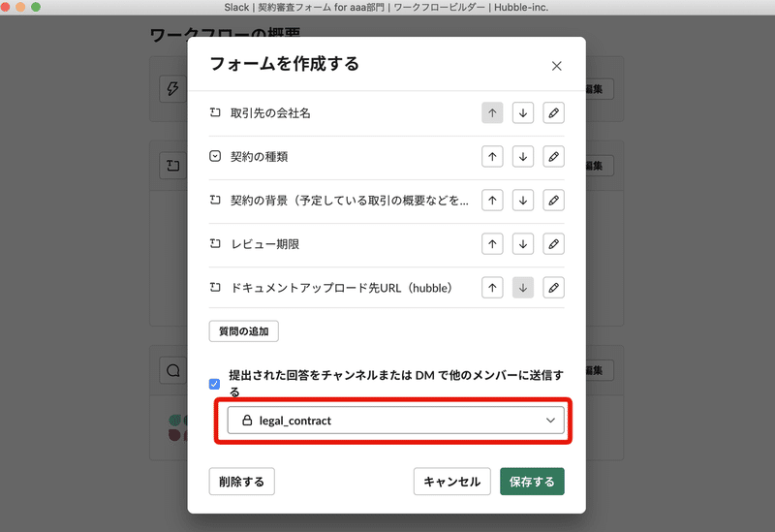The height and width of the screenshot is (532, 775).
Task: Click the macOS green zoom window button
Action: (36, 7)
